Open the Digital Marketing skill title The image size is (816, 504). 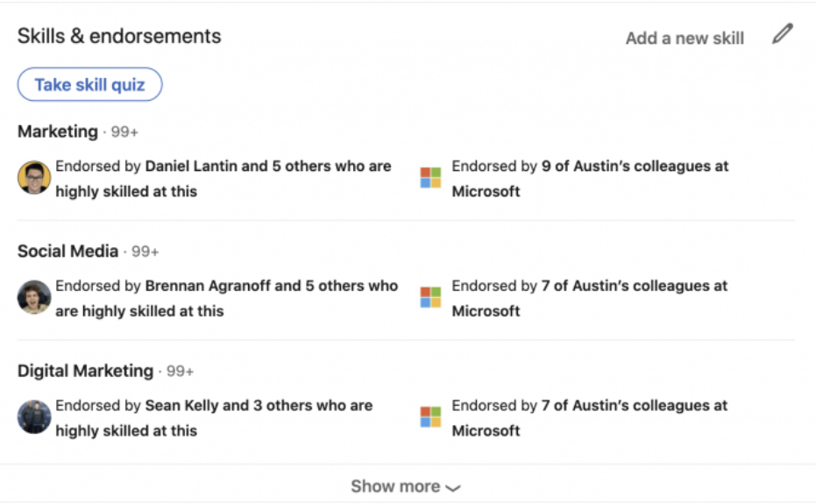point(85,371)
